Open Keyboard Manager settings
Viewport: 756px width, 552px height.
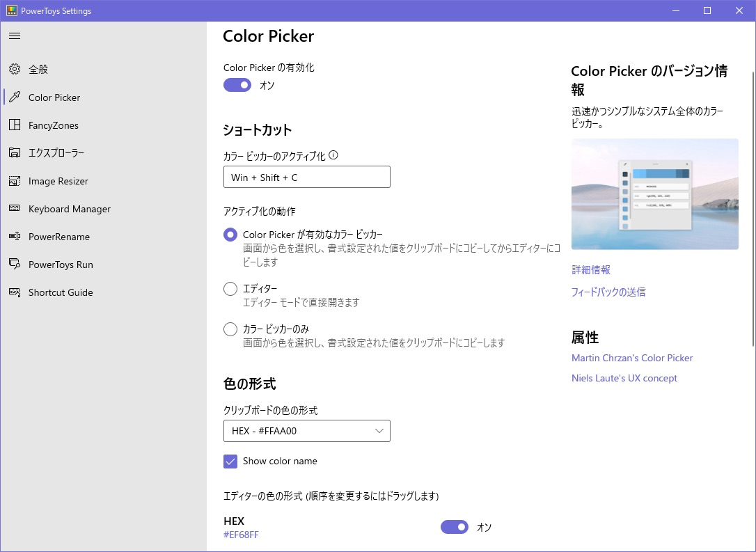103,209
